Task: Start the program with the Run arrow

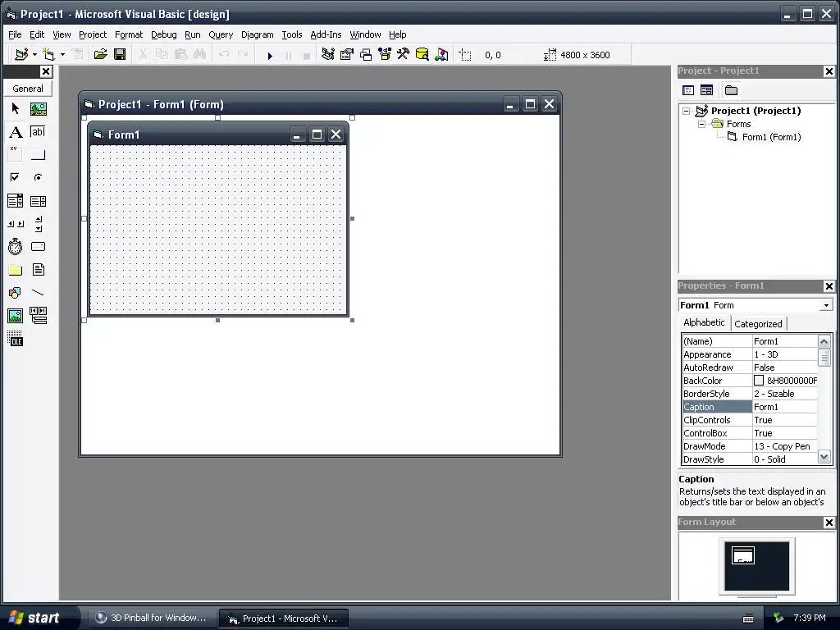Action: pos(270,55)
